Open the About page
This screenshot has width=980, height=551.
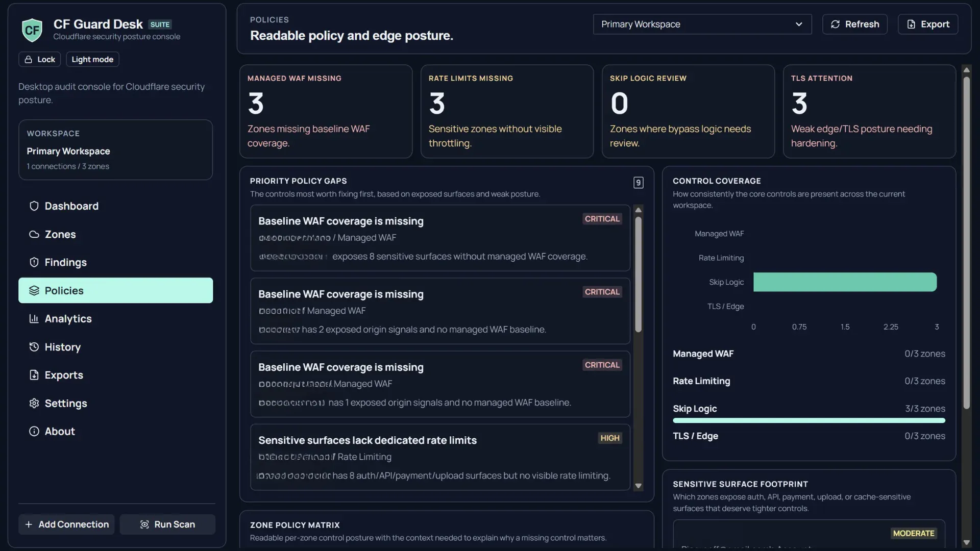click(116, 431)
